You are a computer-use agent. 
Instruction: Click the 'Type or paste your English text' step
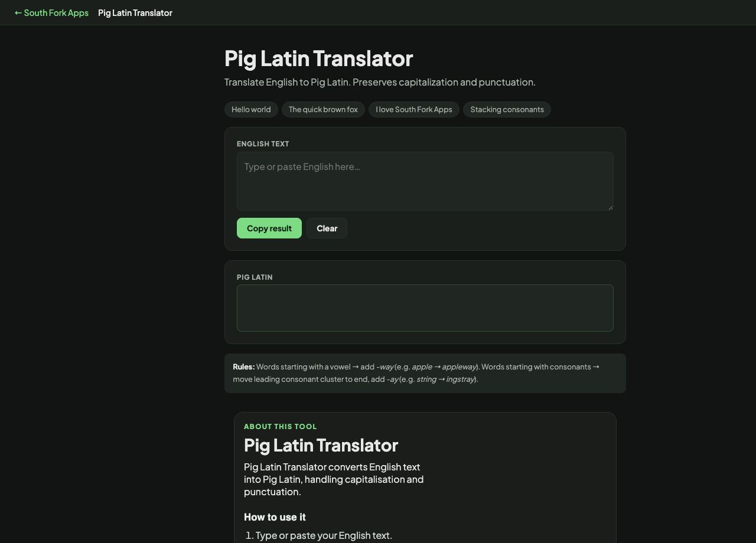(324, 535)
